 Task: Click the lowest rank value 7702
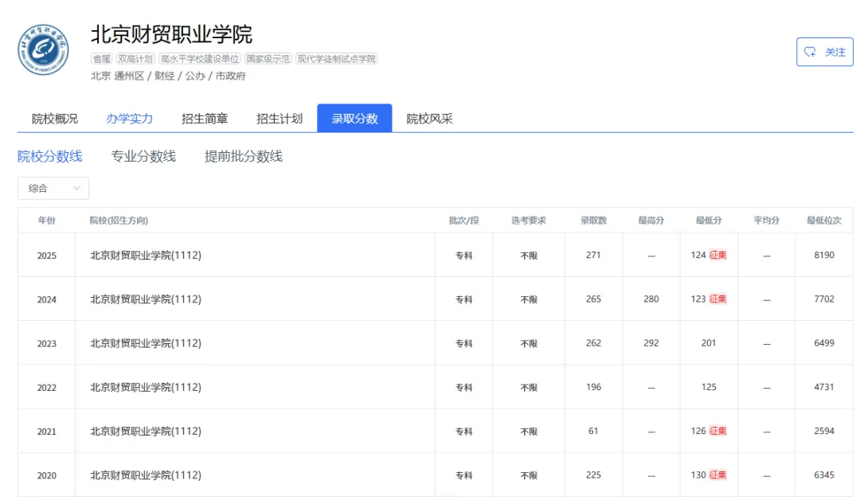(824, 299)
